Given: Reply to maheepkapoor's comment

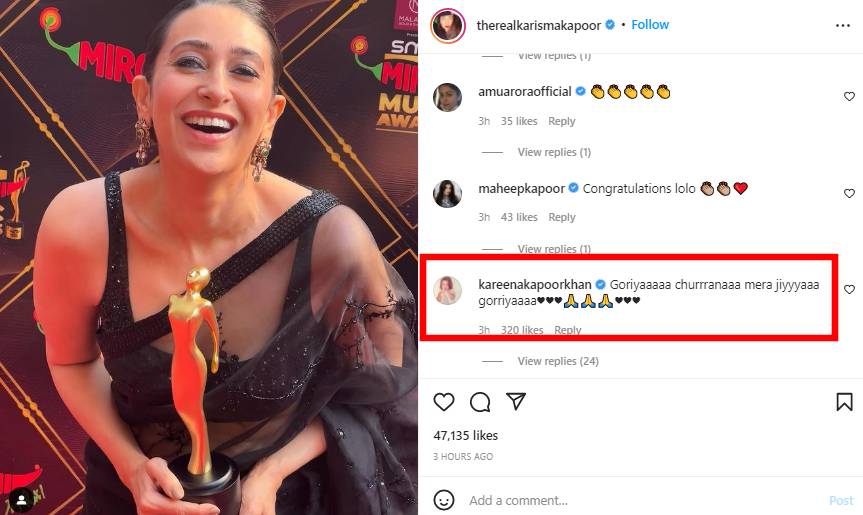Looking at the screenshot, I should (x=562, y=217).
